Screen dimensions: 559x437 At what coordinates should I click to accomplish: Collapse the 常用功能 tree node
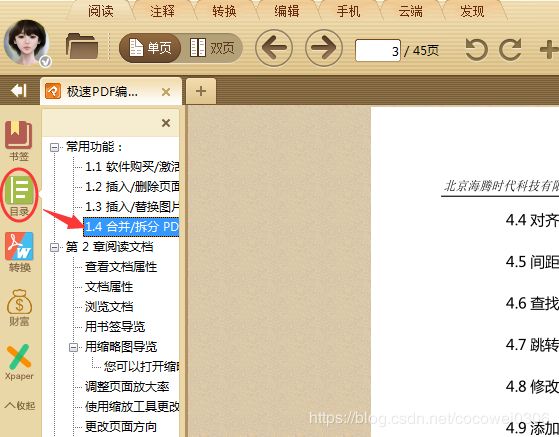(x=55, y=147)
